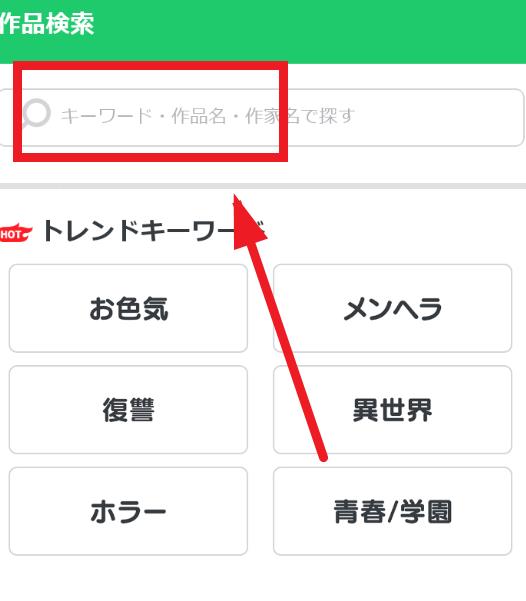The image size is (526, 601).
Task: Browse works tagged Revenge (復讐)
Action: pyautogui.click(x=128, y=410)
